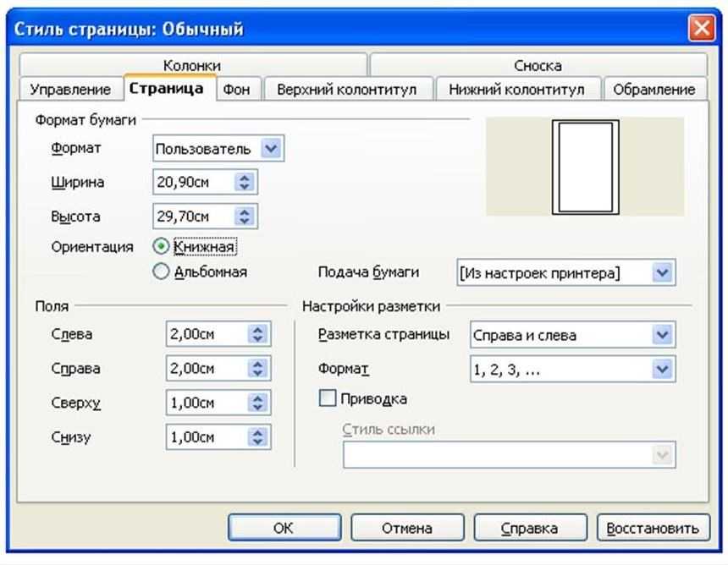This screenshot has height=565, width=728.
Task: Increase the Сверху margin with the up arrow
Action: click(x=258, y=398)
